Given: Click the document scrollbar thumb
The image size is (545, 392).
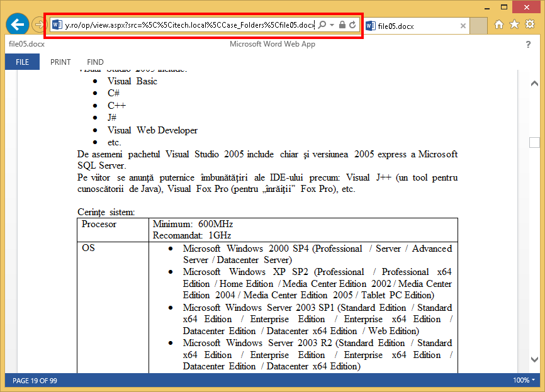Looking at the screenshot, I should pos(534,142).
